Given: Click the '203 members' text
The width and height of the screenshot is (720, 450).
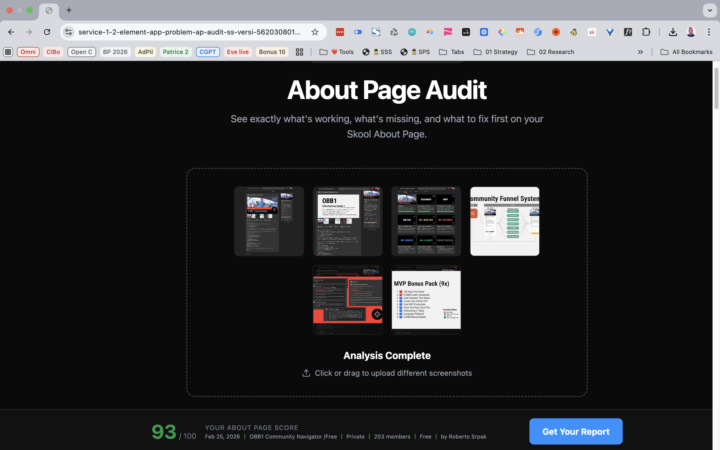Looking at the screenshot, I should tap(392, 437).
